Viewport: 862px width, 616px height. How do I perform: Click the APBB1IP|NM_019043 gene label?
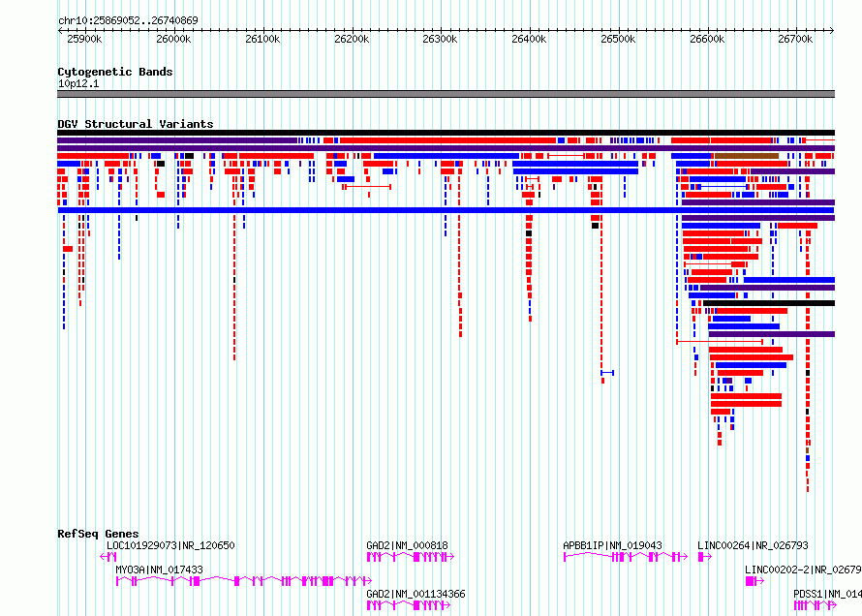[x=612, y=545]
